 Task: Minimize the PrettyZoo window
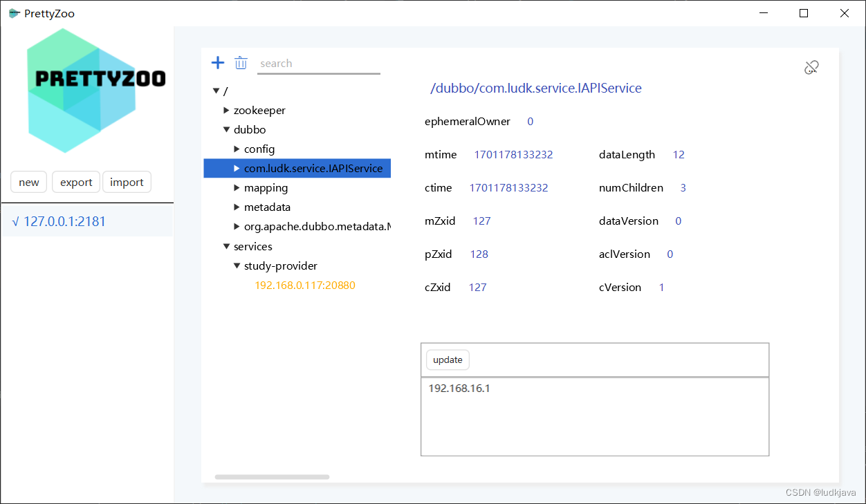point(764,13)
